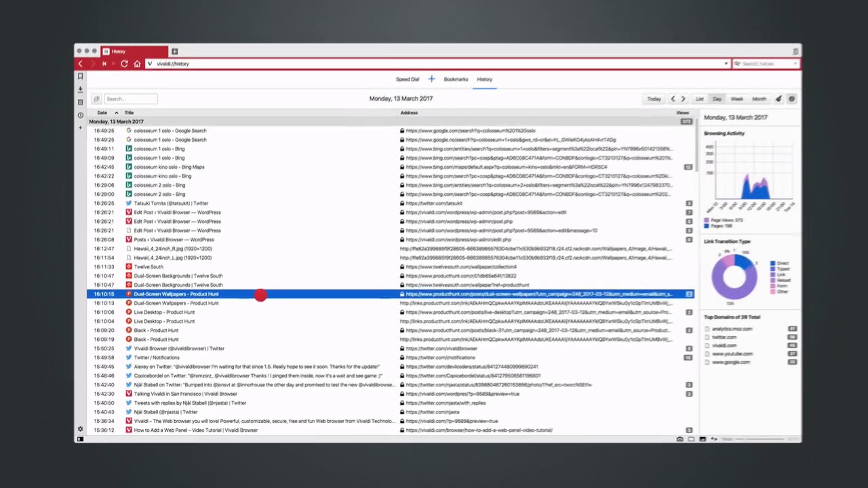Viewport: 868px width, 488px height.
Task: Go to next day in history
Action: [x=683, y=99]
